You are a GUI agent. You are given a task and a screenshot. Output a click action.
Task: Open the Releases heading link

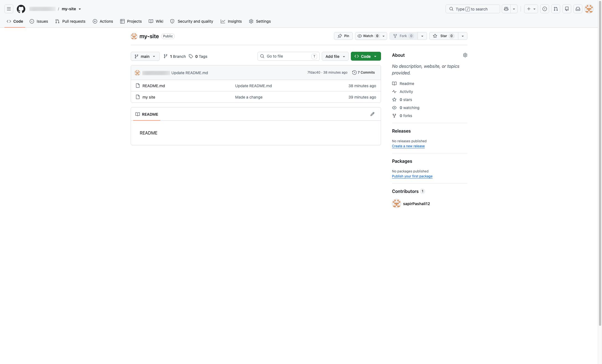pyautogui.click(x=401, y=131)
